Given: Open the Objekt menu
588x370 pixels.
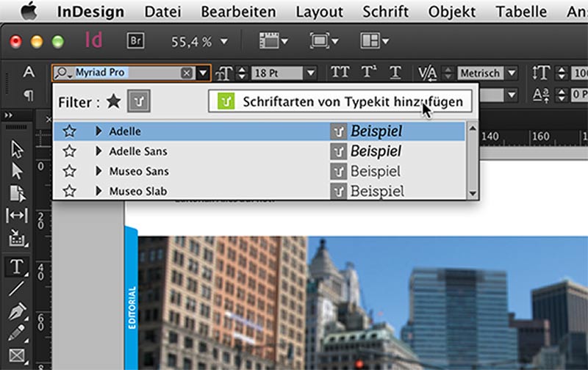Looking at the screenshot, I should 452,12.
